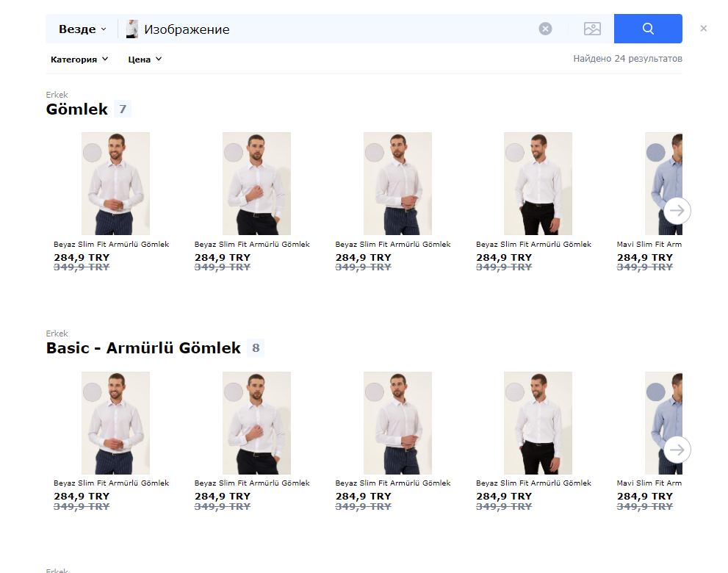Click 349,9 TRY old price of first Gömlek product
Image resolution: width=728 pixels, height=573 pixels.
(x=82, y=267)
